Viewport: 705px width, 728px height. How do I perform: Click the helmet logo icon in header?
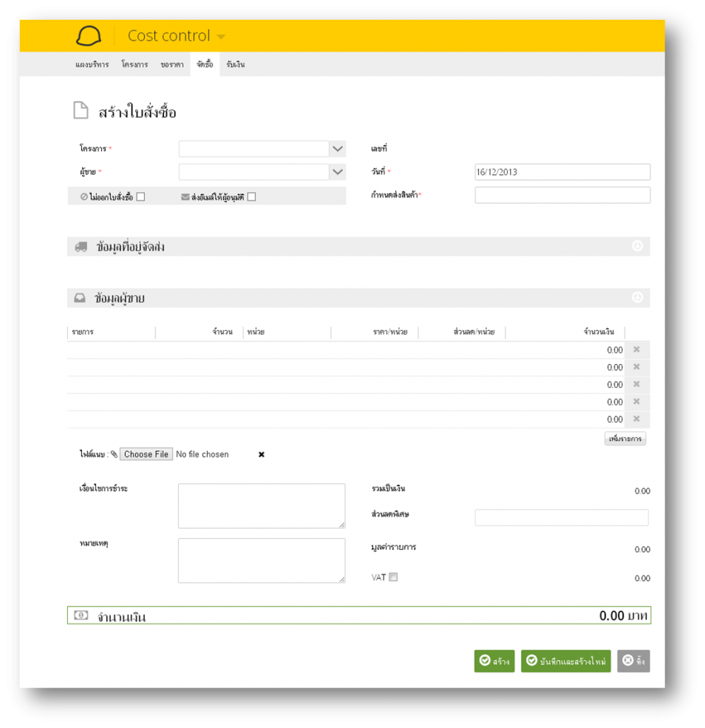tap(88, 36)
